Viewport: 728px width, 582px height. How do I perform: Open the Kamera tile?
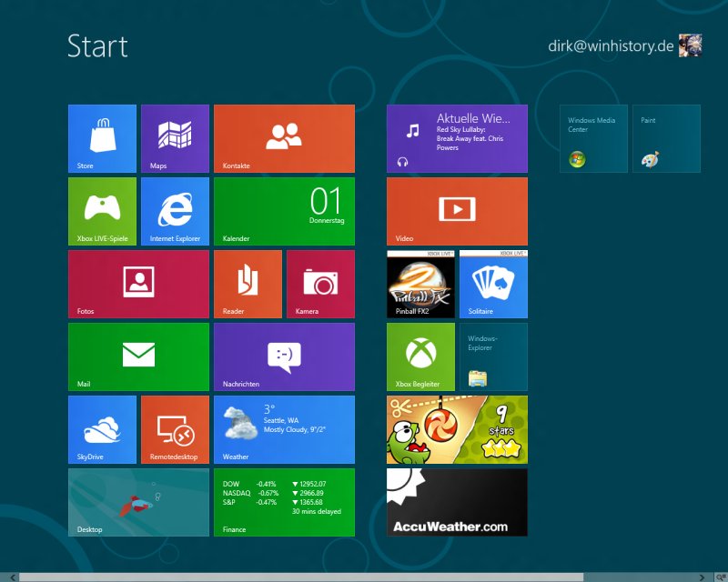321,284
